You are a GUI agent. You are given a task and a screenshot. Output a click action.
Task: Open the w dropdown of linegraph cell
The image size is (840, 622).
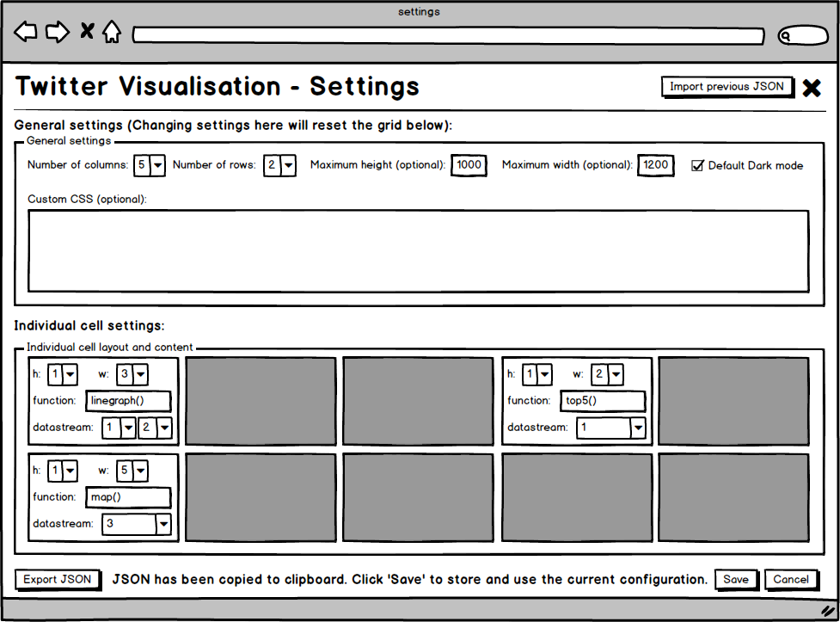pyautogui.click(x=132, y=374)
